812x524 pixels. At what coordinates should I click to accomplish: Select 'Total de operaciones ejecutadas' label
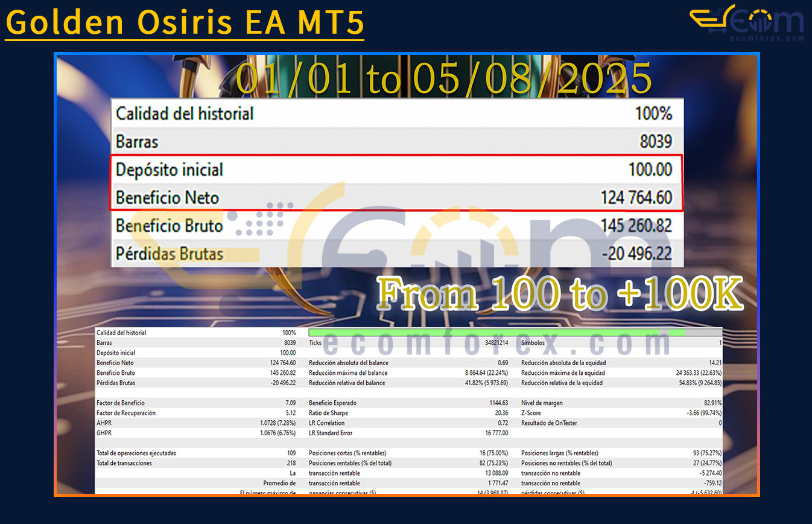point(136,453)
